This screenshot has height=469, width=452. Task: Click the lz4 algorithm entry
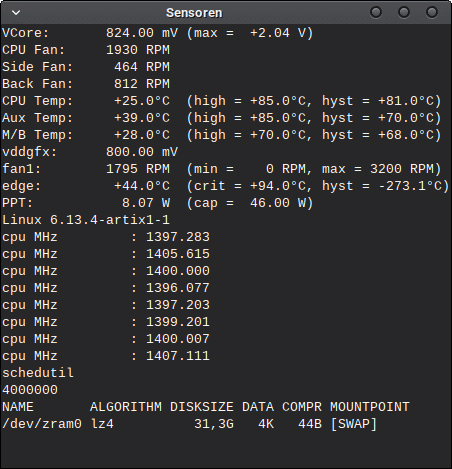pyautogui.click(x=102, y=424)
